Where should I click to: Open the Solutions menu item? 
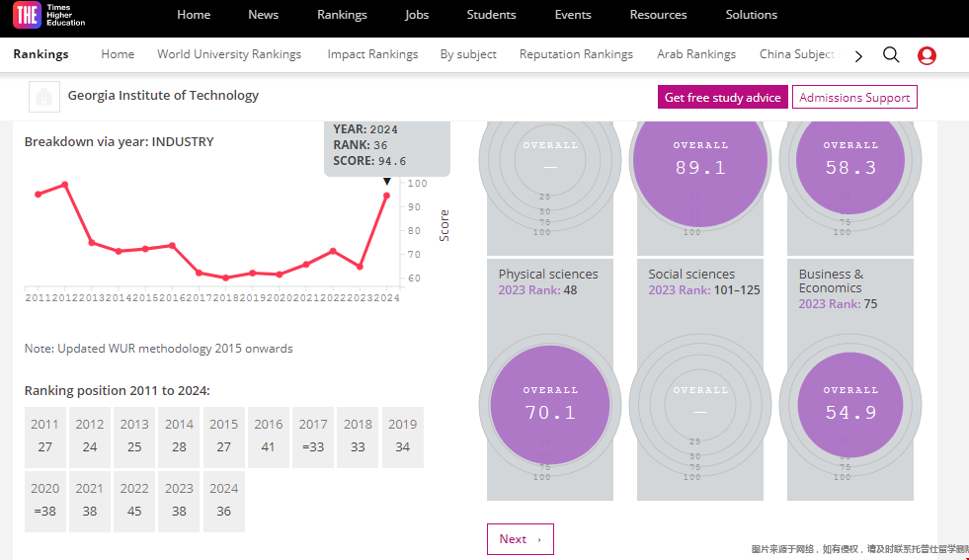point(752,15)
